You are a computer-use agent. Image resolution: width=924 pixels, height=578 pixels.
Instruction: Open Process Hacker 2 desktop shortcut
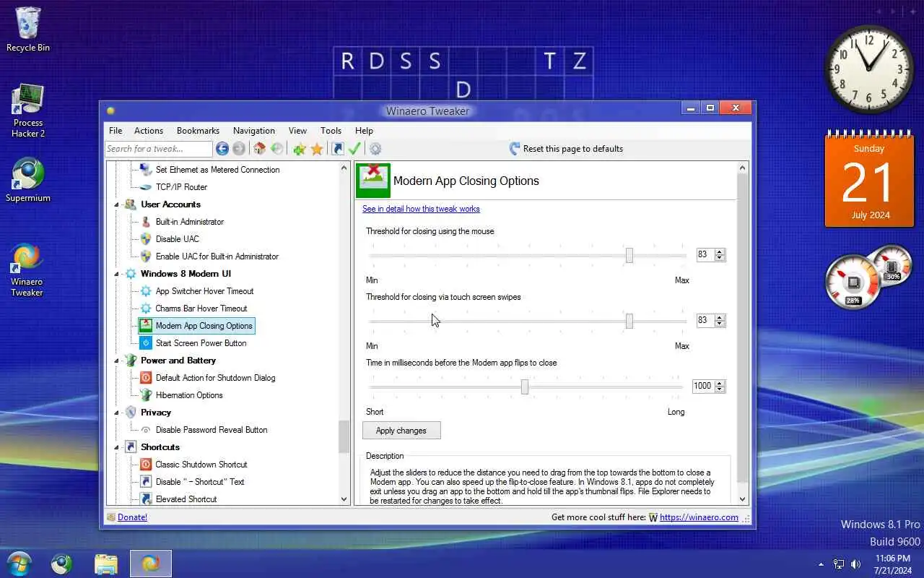tap(28, 111)
